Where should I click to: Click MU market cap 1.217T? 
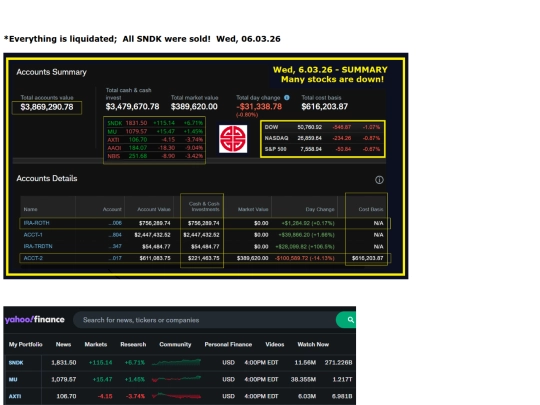pos(342,380)
